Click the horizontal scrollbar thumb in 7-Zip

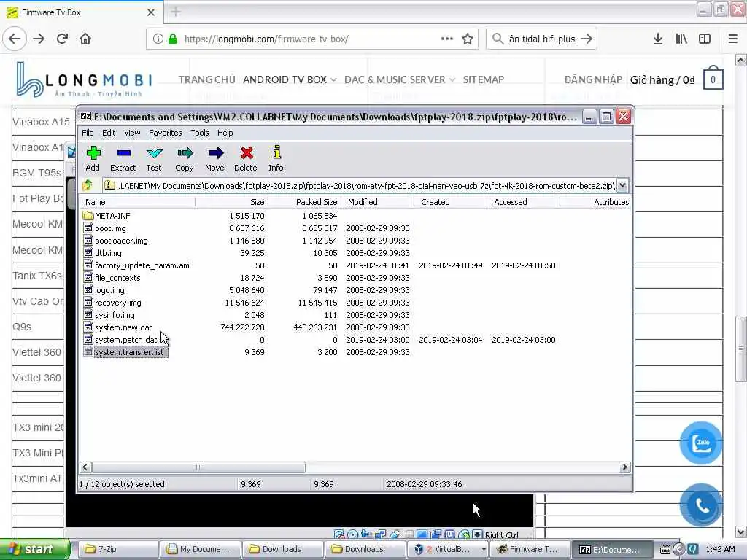(x=198, y=467)
